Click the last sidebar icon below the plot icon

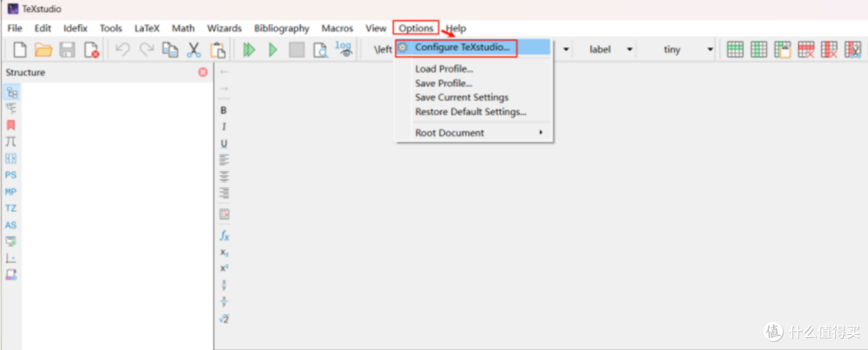click(11, 275)
